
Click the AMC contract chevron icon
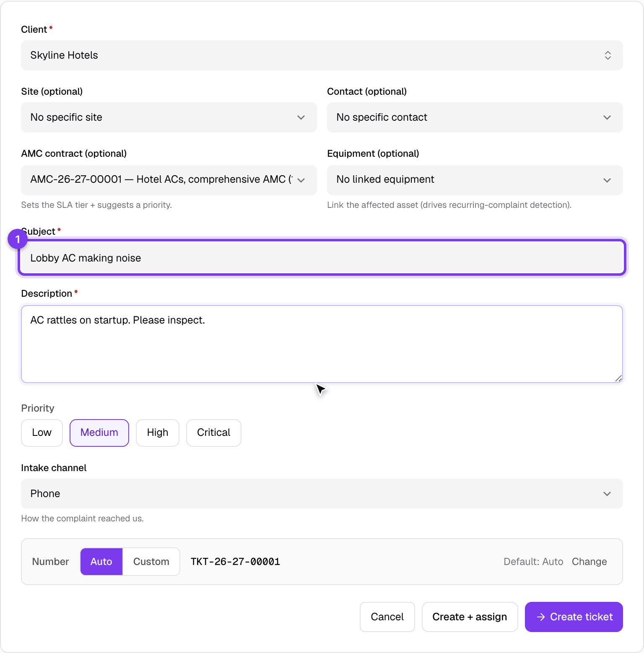pos(301,180)
